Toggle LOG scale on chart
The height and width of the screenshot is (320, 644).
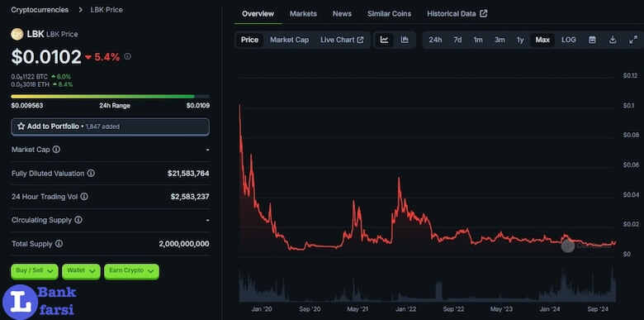click(x=568, y=40)
